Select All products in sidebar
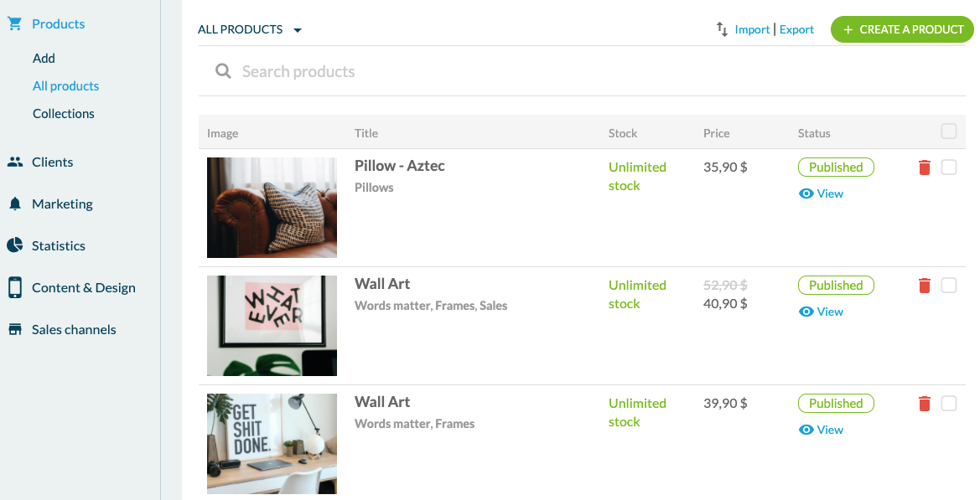This screenshot has width=980, height=500. click(65, 86)
